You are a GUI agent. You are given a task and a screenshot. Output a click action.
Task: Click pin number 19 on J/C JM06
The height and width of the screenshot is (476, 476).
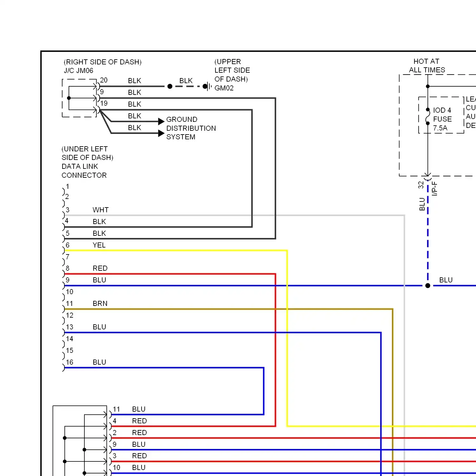(104, 103)
